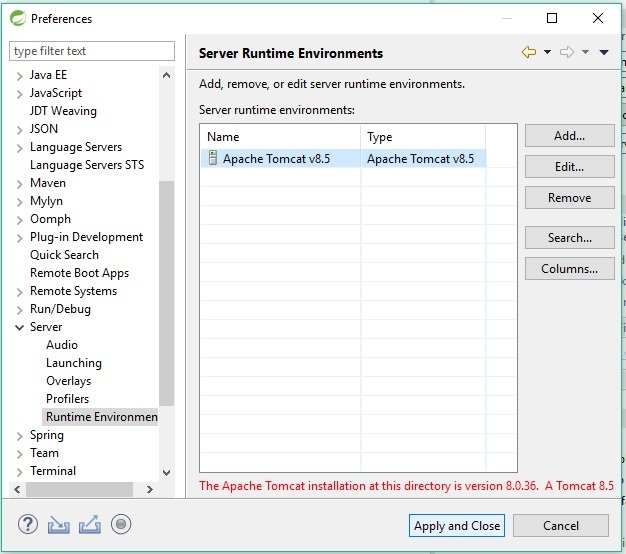Select Runtime Environments tree item

tap(100, 417)
